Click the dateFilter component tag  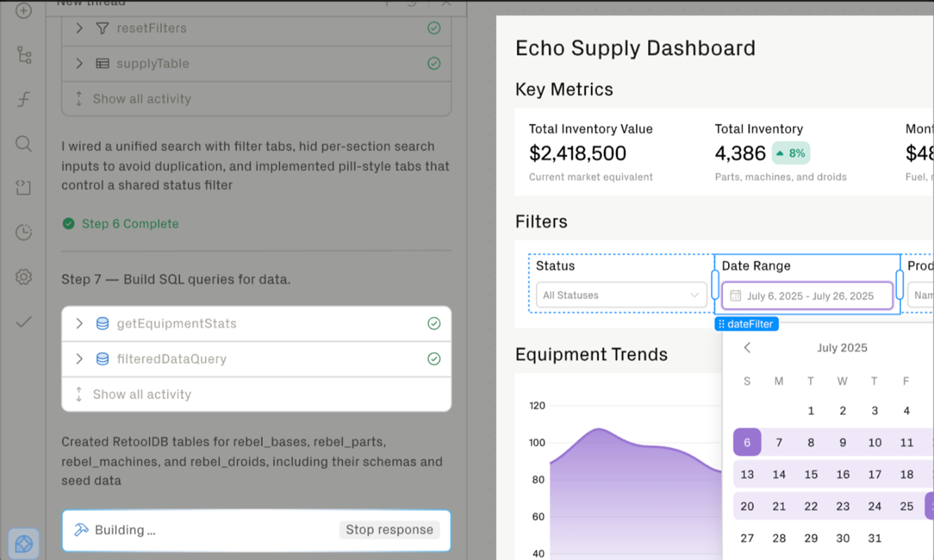click(746, 324)
